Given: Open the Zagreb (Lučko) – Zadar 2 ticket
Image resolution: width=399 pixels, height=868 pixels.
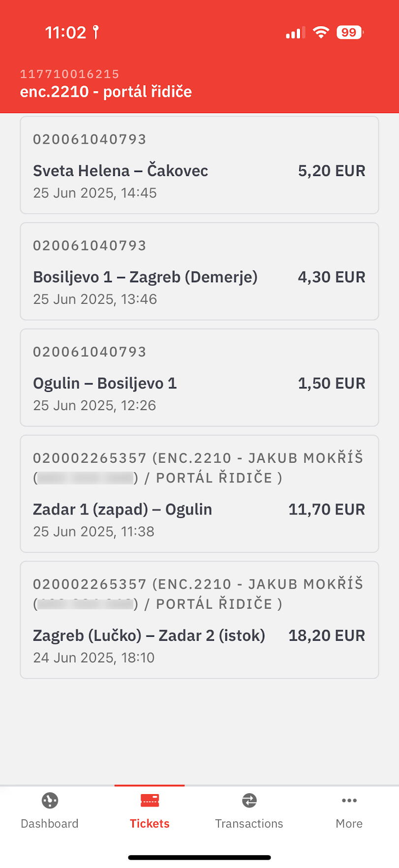Looking at the screenshot, I should 199,620.
